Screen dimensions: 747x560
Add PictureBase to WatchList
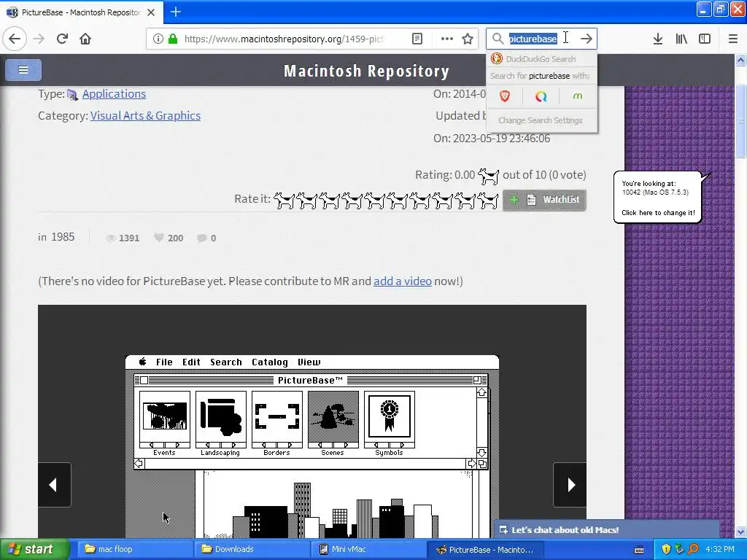544,200
